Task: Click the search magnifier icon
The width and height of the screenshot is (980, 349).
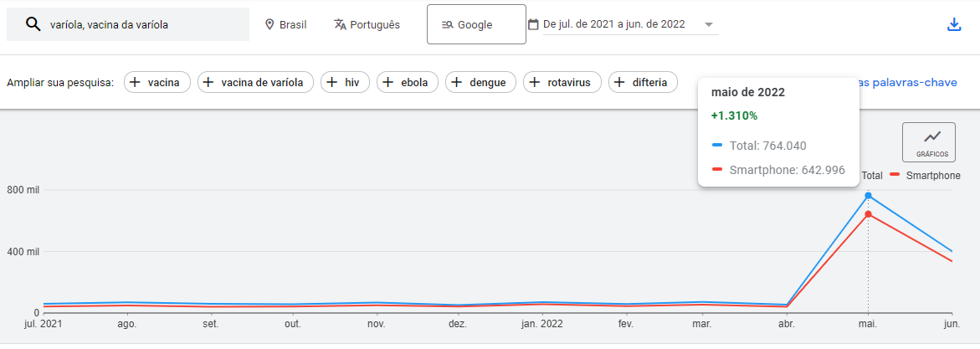Action: click(33, 24)
